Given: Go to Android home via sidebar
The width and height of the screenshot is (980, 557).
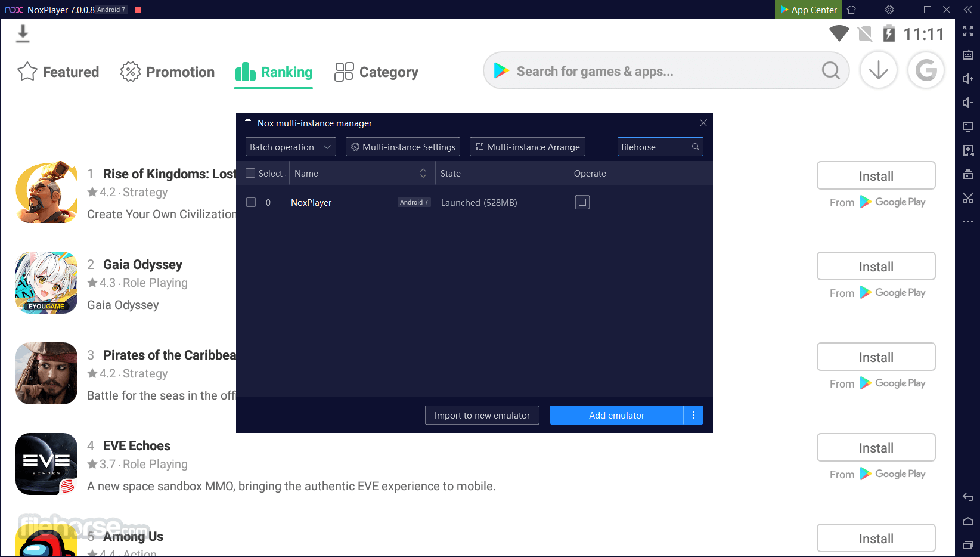Looking at the screenshot, I should coord(968,521).
